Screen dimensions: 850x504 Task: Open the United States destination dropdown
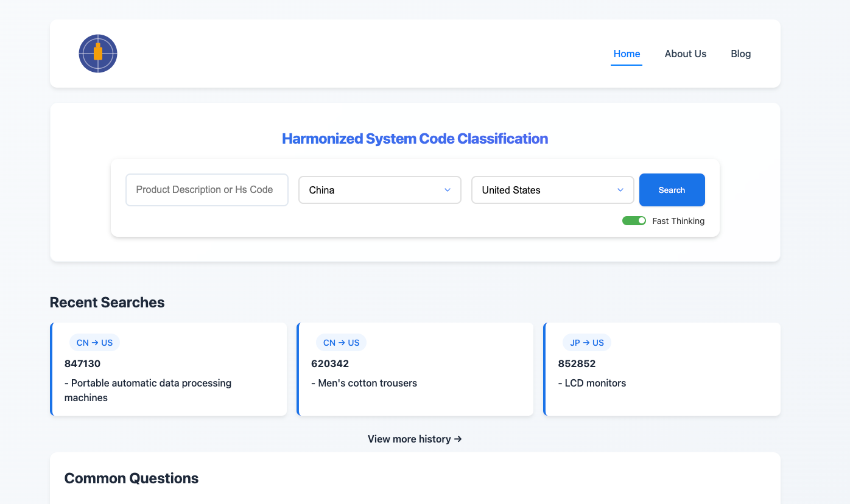coord(552,190)
